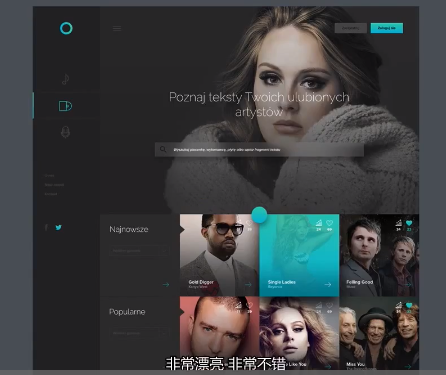This screenshot has width=446, height=375.
Task: Click the Single Ladies song title
Action: coord(282,282)
